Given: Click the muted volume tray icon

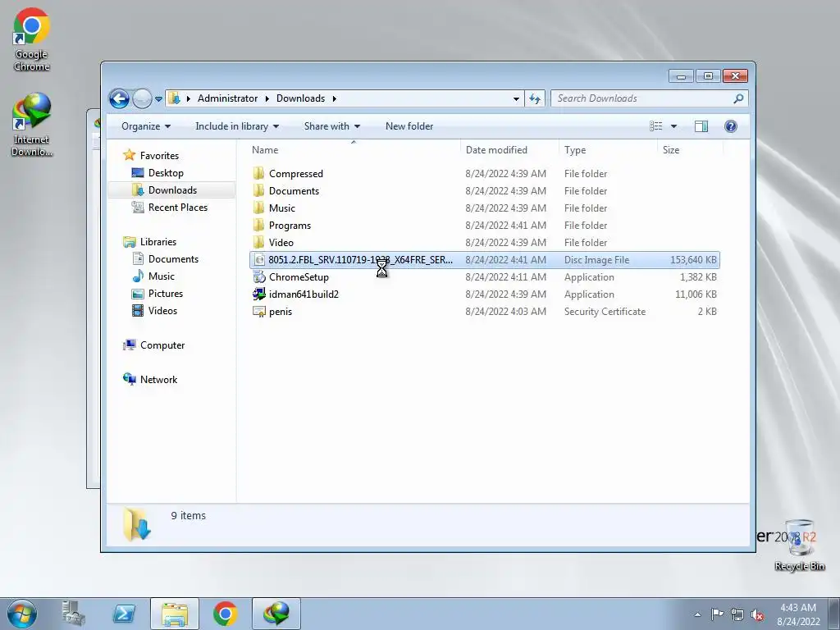Looking at the screenshot, I should 757,615.
